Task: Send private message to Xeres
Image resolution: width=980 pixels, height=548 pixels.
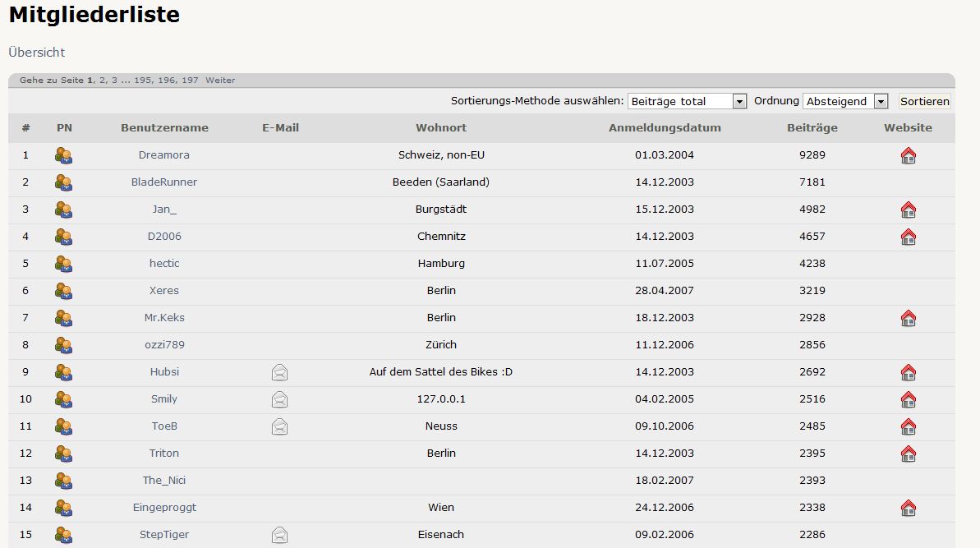Action: 63,291
